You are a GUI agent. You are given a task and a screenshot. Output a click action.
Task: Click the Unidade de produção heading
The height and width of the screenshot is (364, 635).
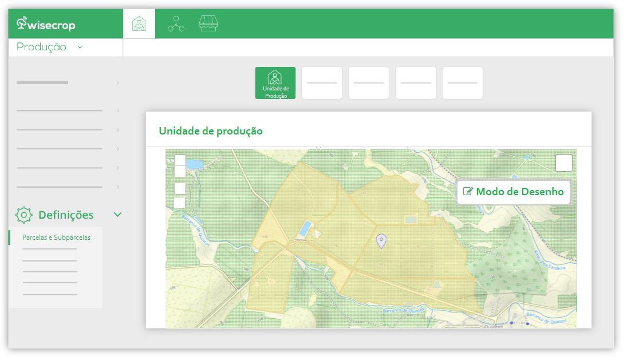211,131
